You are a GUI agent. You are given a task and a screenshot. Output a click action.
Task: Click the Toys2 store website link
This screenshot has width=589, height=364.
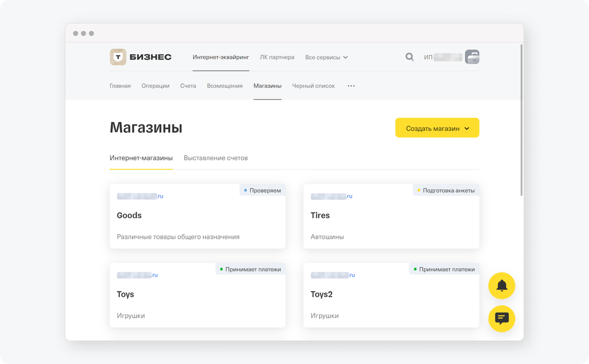click(332, 275)
